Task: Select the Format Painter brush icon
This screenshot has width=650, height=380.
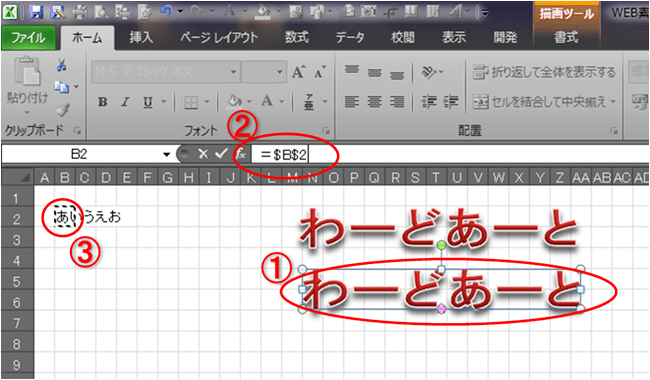Action: click(62, 110)
